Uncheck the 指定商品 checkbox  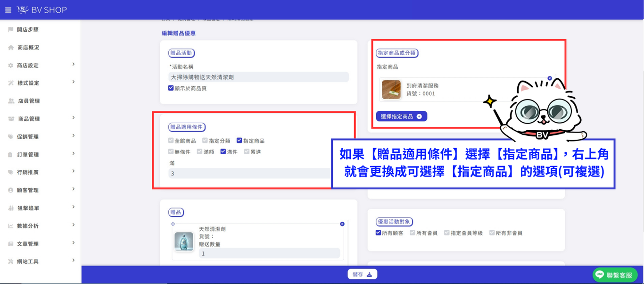(x=239, y=141)
